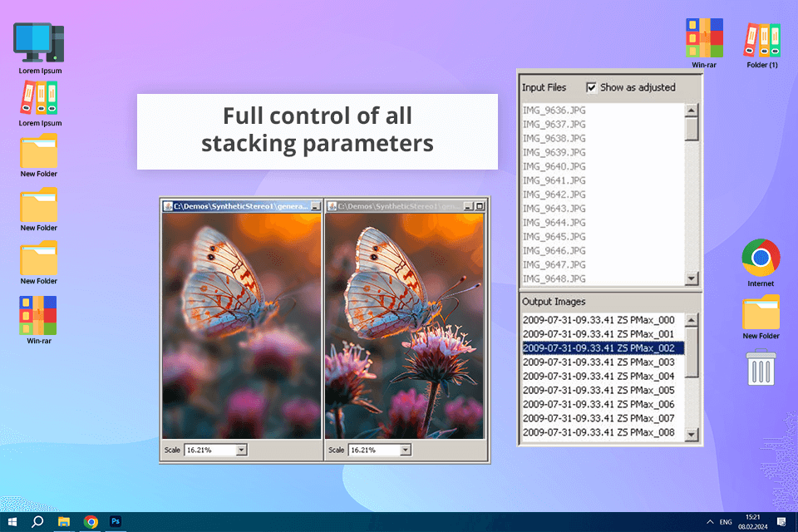Click the sharp butterfly image in right window
This screenshot has height=532, width=798.
[x=405, y=326]
